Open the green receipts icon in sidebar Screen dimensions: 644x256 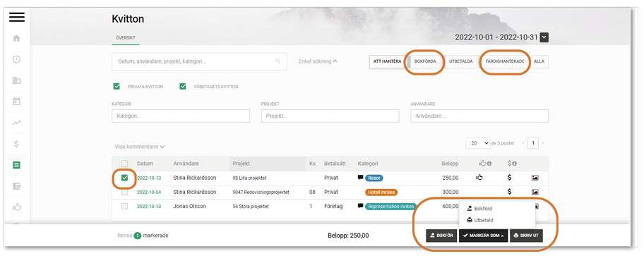[x=16, y=165]
